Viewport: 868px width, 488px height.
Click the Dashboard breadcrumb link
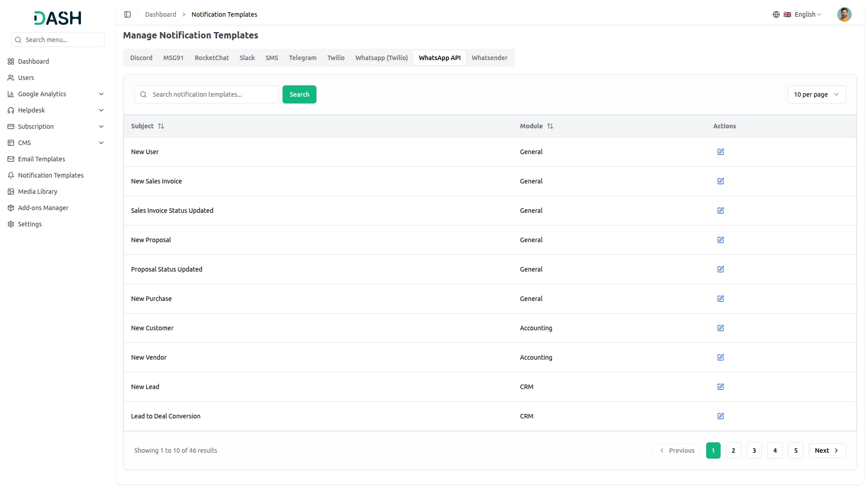160,14
